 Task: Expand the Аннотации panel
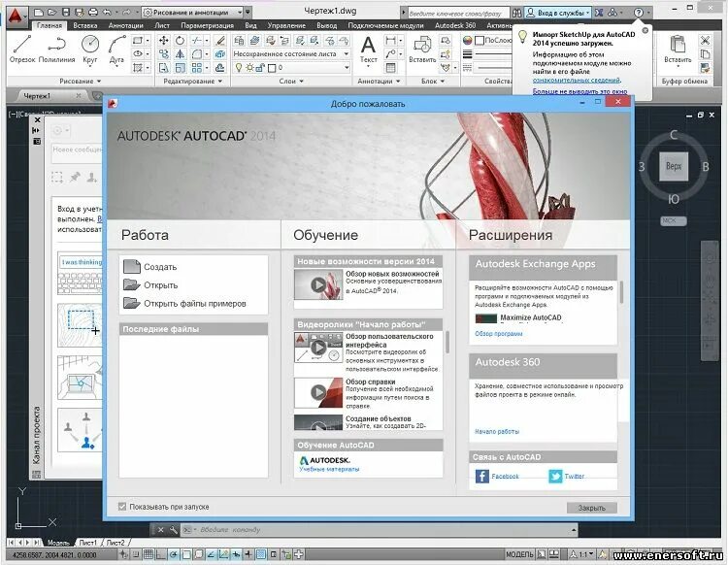pos(379,81)
